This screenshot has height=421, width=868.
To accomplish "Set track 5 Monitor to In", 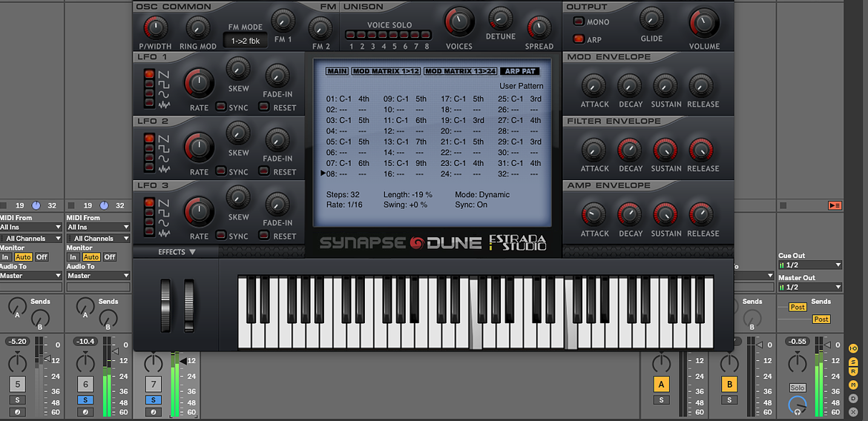I will click(5, 257).
